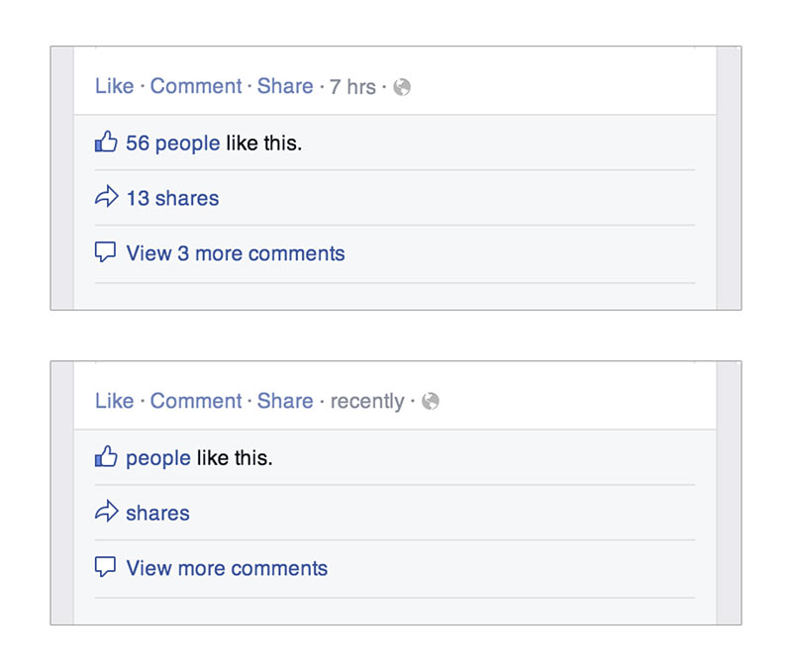Like the post from 7 hrs ago
792x672 pixels.
tap(115, 86)
